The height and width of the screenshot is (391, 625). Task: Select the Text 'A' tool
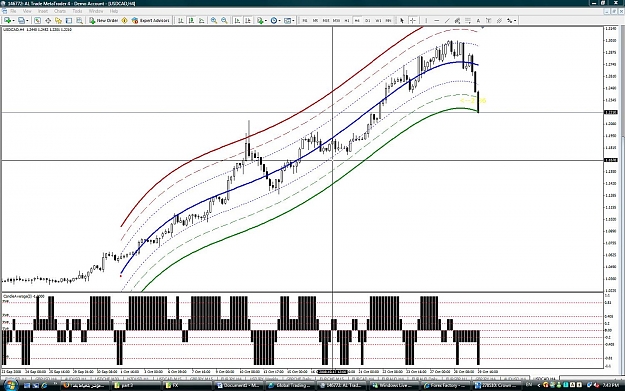(478, 20)
